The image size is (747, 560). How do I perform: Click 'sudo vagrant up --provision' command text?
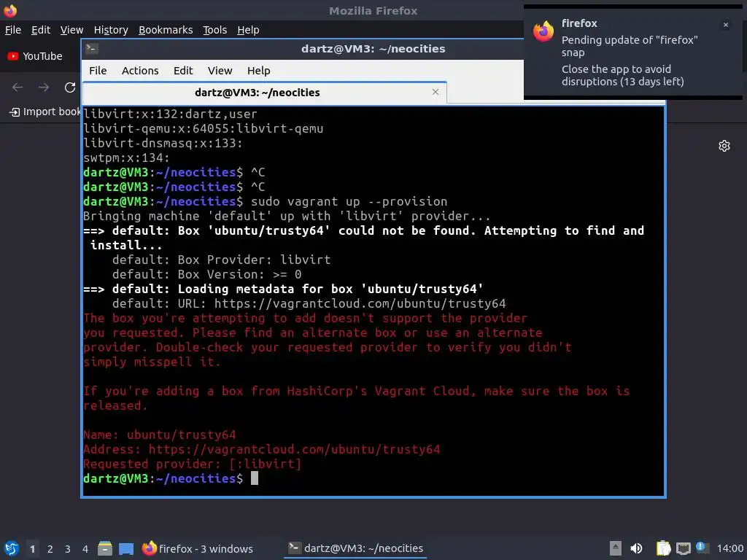point(349,201)
